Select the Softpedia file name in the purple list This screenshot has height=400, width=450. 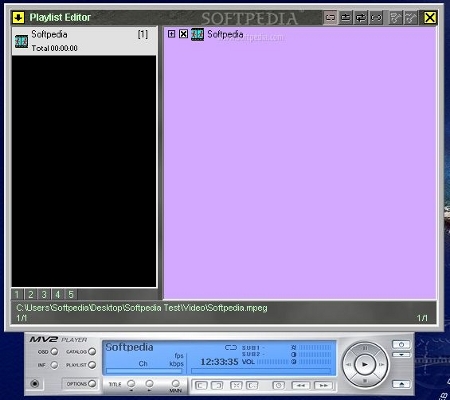tap(225, 34)
